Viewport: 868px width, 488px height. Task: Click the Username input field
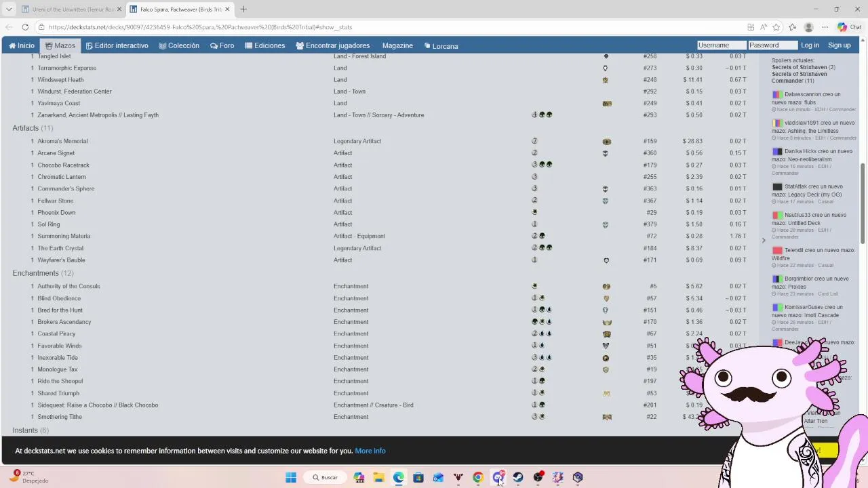coord(722,45)
